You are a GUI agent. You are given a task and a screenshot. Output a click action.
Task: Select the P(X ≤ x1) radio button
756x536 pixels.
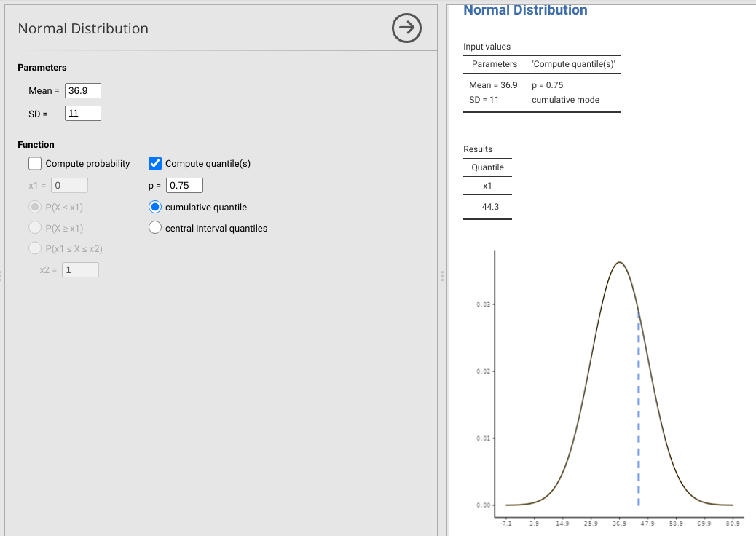point(35,207)
